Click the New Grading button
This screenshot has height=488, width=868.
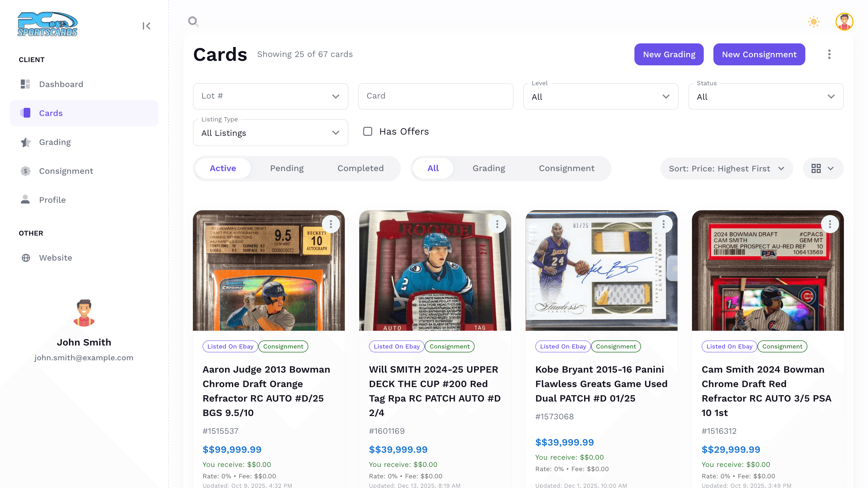[669, 54]
